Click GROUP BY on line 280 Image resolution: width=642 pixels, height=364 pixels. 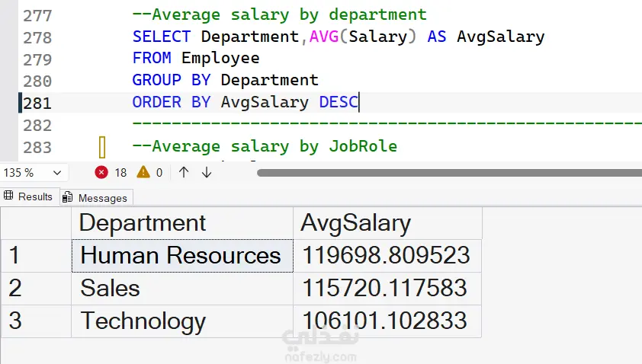[x=171, y=80]
